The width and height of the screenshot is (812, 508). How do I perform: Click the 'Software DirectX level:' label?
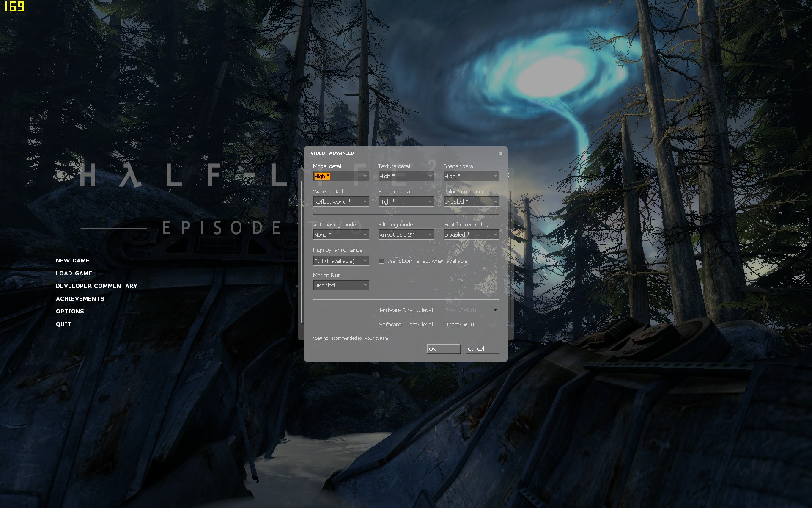(x=407, y=324)
